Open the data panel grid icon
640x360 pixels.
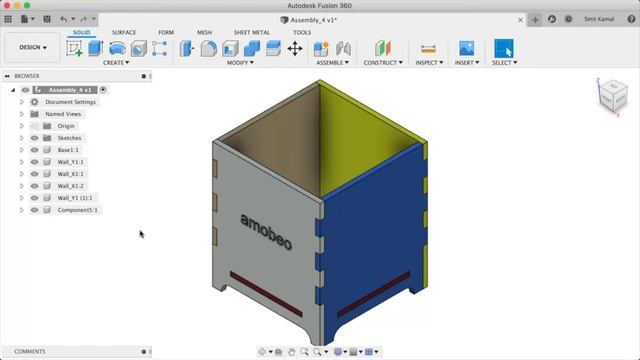click(8, 19)
